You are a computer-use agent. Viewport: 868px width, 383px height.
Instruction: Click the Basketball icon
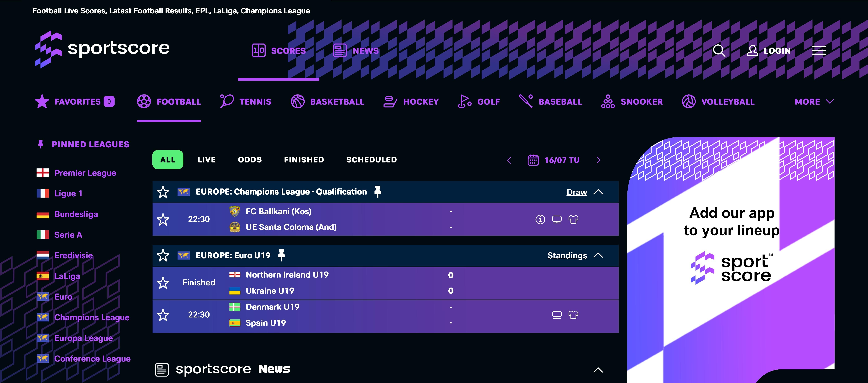click(298, 101)
